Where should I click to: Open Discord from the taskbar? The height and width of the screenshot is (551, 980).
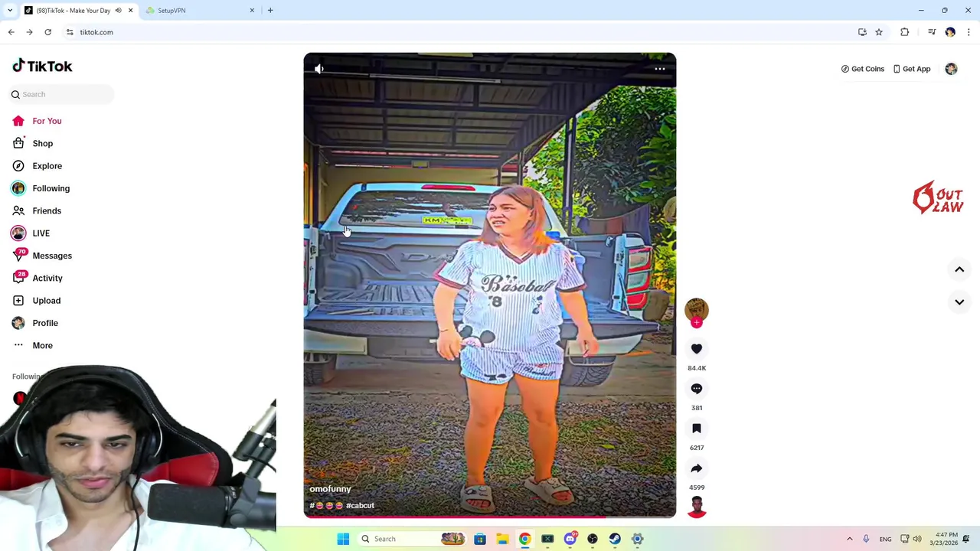tap(570, 539)
